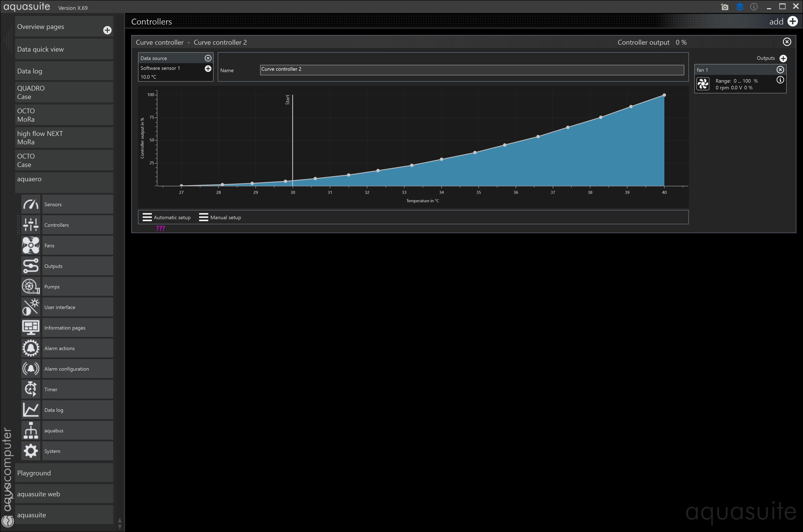Add an output with Outputs plus button

[x=783, y=58]
